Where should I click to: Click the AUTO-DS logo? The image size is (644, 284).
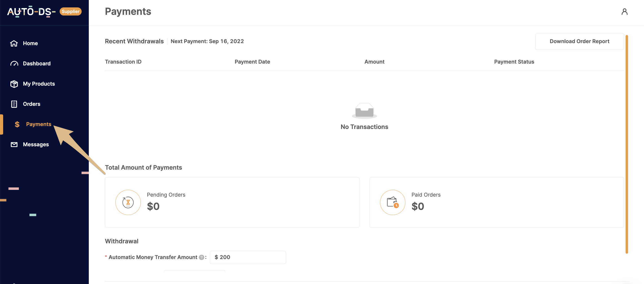coord(31,11)
